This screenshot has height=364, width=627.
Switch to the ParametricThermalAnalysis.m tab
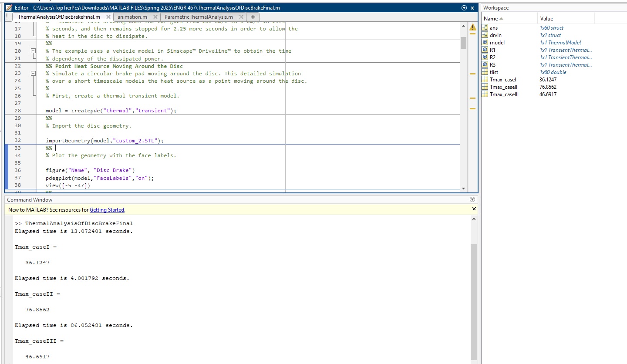click(x=199, y=17)
